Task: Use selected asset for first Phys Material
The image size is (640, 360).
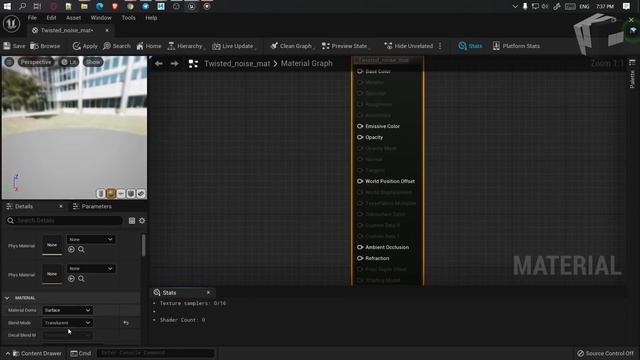Action: pos(71,249)
